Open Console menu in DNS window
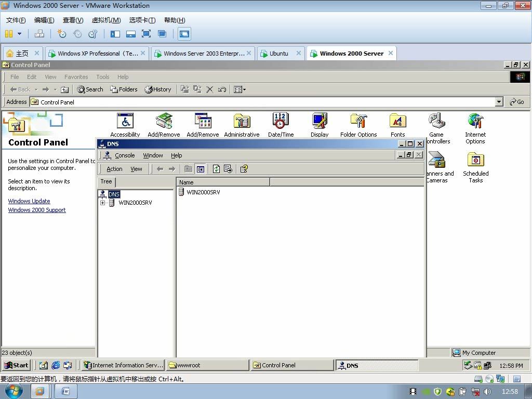Image resolution: width=532 pixels, height=399 pixels. click(125, 155)
